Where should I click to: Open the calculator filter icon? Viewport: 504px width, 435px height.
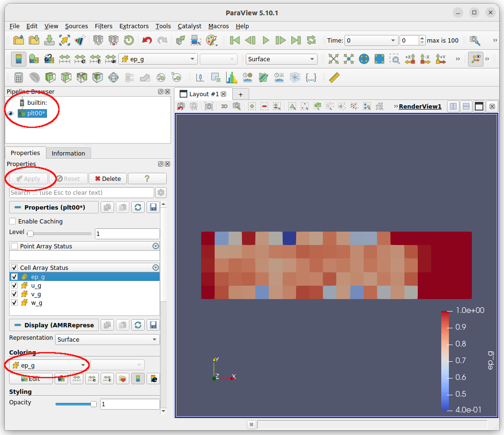19,77
